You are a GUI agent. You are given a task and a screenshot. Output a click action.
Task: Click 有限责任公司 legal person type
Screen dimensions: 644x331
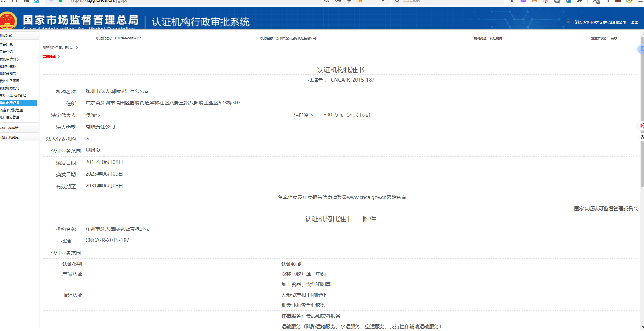pos(100,127)
